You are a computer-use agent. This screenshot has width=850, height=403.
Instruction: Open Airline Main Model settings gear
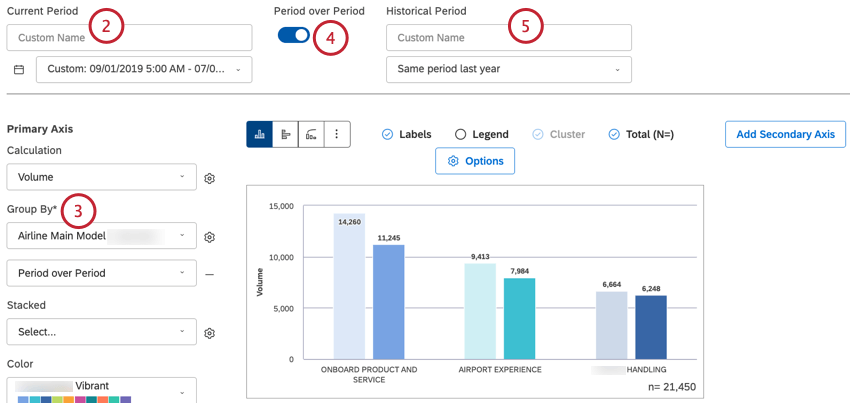pos(210,237)
